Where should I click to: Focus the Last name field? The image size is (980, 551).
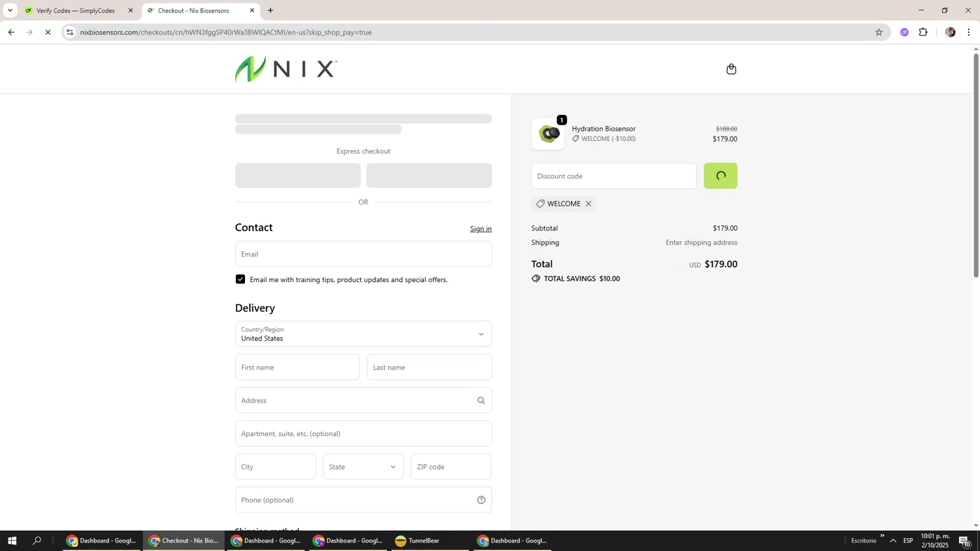click(x=429, y=368)
